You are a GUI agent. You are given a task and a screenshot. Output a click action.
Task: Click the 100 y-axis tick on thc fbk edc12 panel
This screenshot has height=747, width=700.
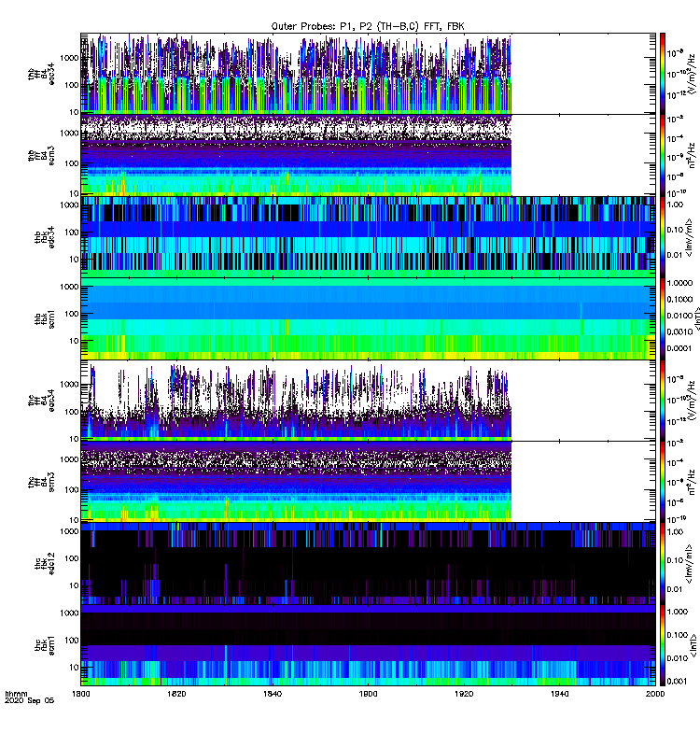point(72,558)
